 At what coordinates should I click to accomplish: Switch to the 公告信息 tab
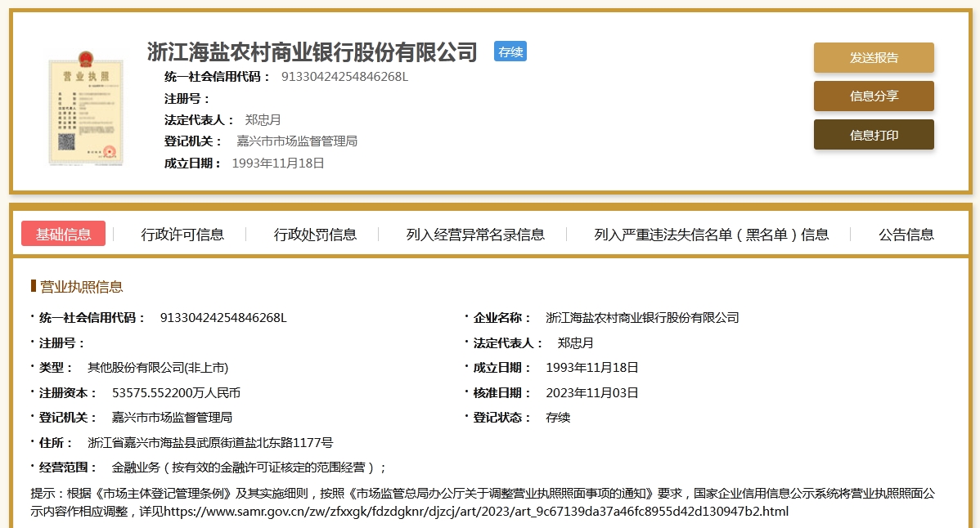pos(906,235)
